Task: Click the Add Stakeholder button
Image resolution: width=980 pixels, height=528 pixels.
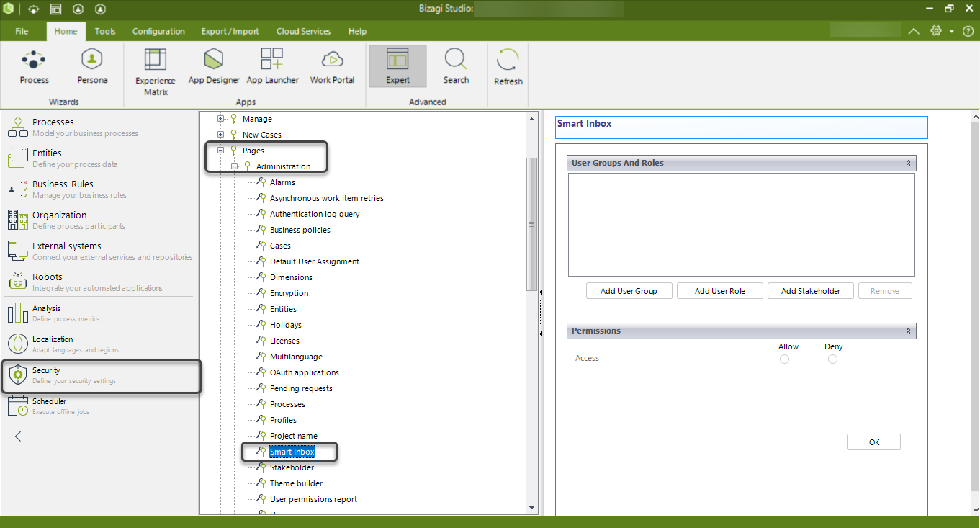Action: point(810,291)
